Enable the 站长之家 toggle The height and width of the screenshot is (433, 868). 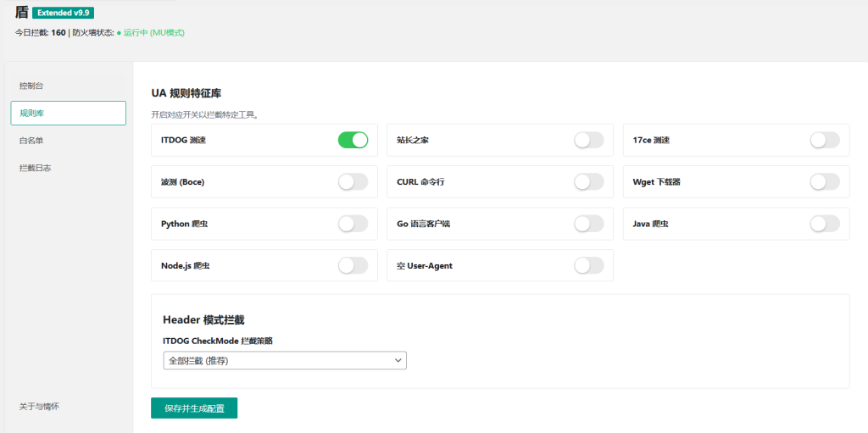588,140
